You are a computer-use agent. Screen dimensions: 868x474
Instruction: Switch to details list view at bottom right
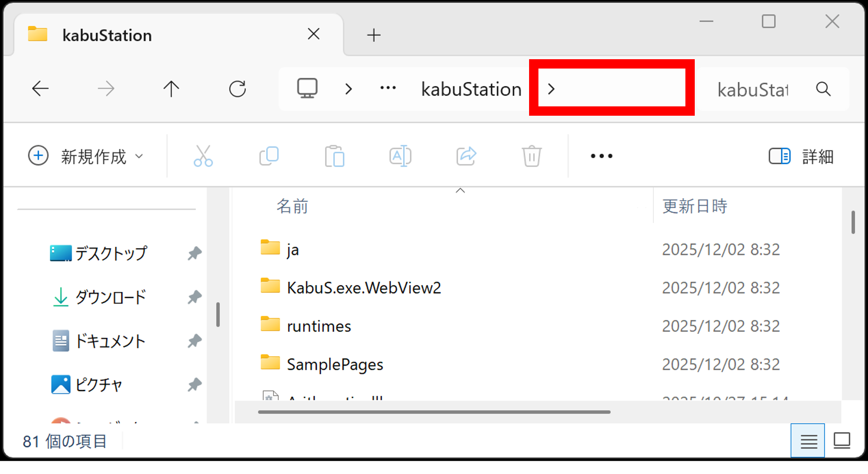tap(807, 441)
